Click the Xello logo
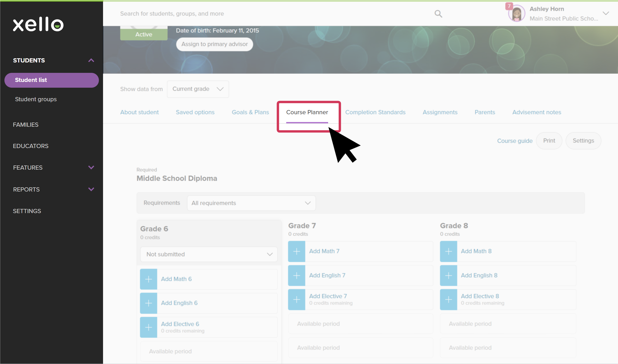Screen dimensions: 618x364 tap(38, 24)
